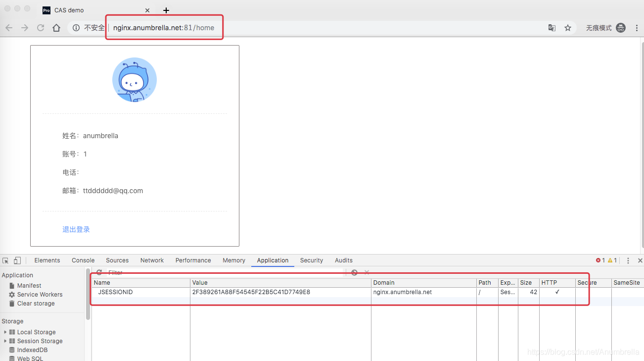Reload the page with refresh icon
This screenshot has height=361, width=644.
coord(41,28)
